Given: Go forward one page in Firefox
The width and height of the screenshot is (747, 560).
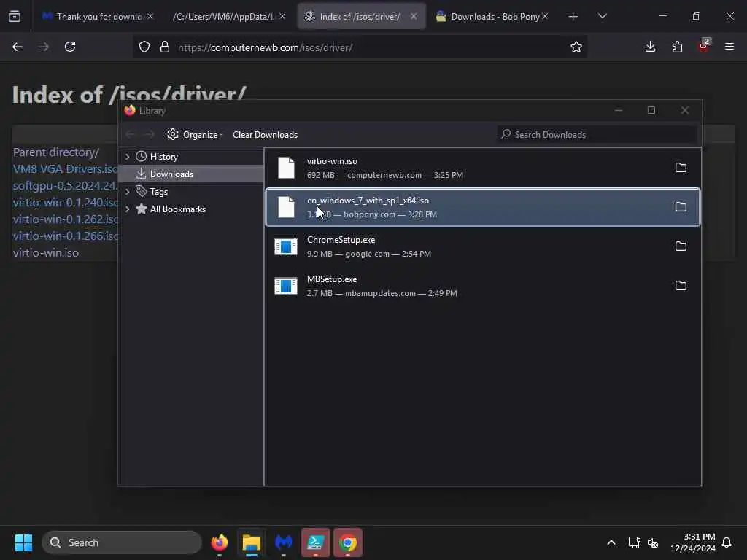Looking at the screenshot, I should pos(44,47).
